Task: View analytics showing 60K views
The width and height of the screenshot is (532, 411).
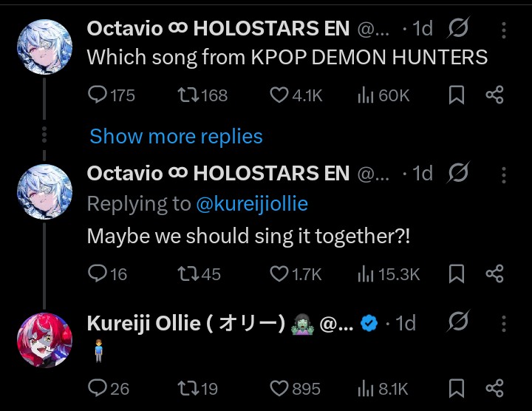Action: pos(365,95)
